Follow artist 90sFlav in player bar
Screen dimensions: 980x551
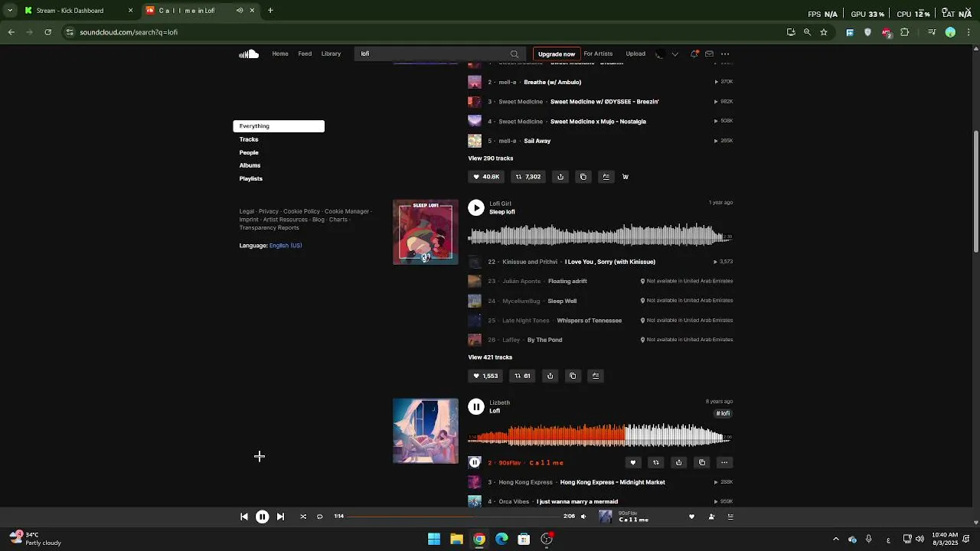[x=711, y=517]
